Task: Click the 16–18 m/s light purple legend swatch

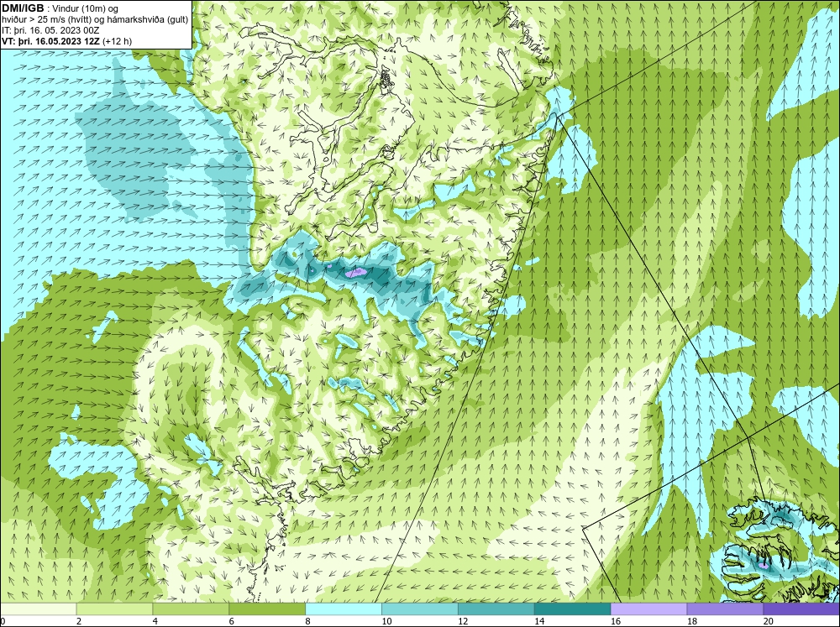Action: 648,609
